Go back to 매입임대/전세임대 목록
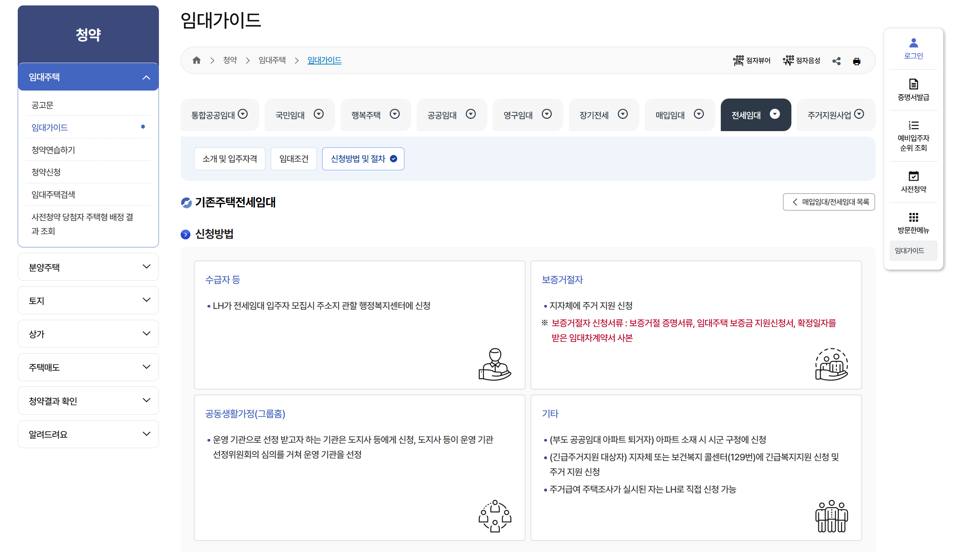The width and height of the screenshot is (980, 552). coord(829,202)
